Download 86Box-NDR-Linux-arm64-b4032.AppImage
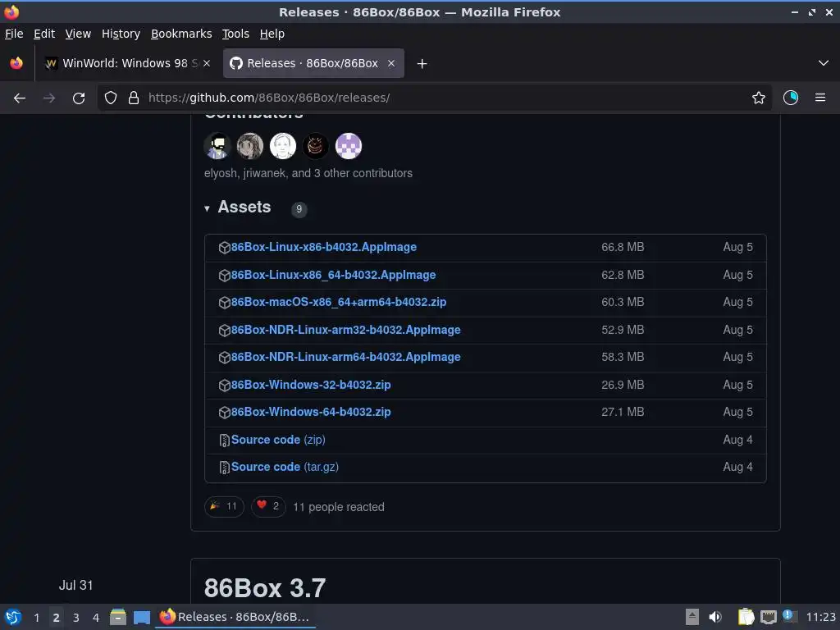Image resolution: width=840 pixels, height=630 pixels. [345, 358]
